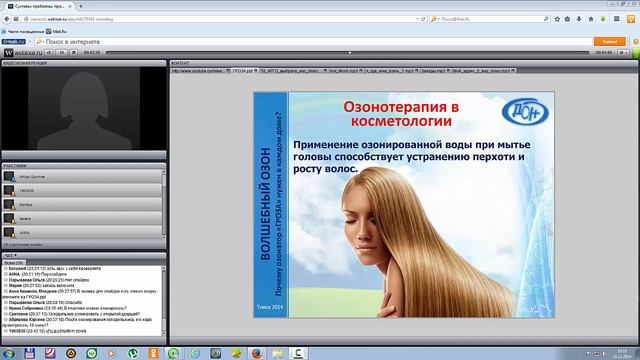The height and width of the screenshot is (360, 640).
Task: Open a new browser tab with plus button
Action: [x=81, y=6]
